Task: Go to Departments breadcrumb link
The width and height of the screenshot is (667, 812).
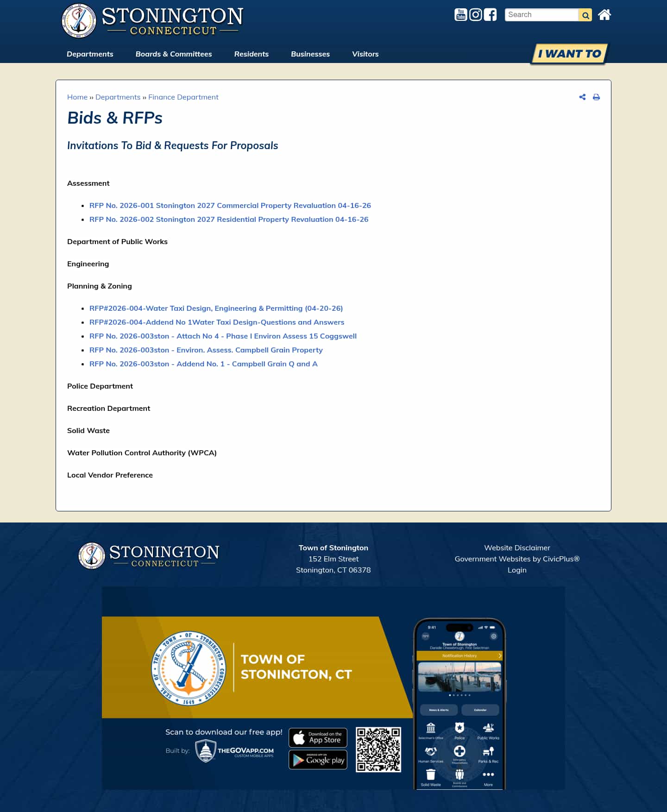Action: [118, 97]
